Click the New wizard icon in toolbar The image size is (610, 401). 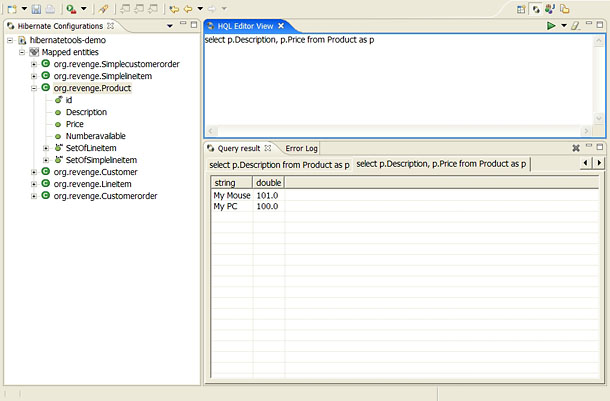click(10, 8)
